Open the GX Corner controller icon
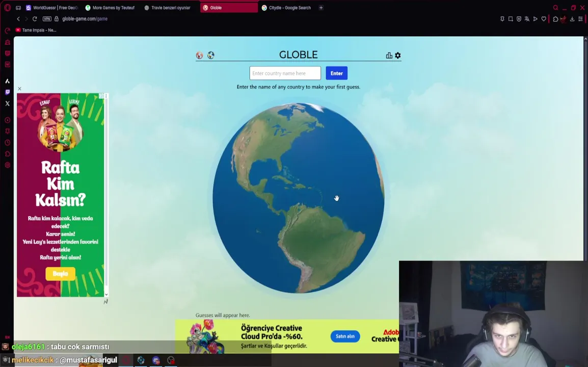 coord(18,8)
